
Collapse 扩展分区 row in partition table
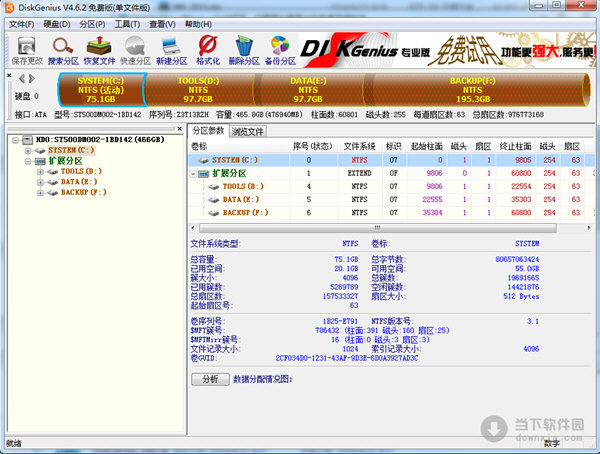pyautogui.click(x=194, y=174)
